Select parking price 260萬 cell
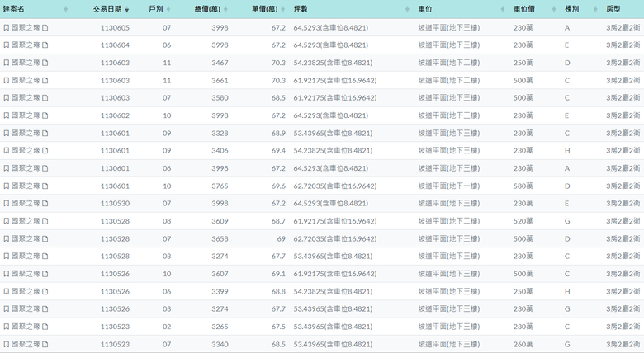 pos(523,345)
